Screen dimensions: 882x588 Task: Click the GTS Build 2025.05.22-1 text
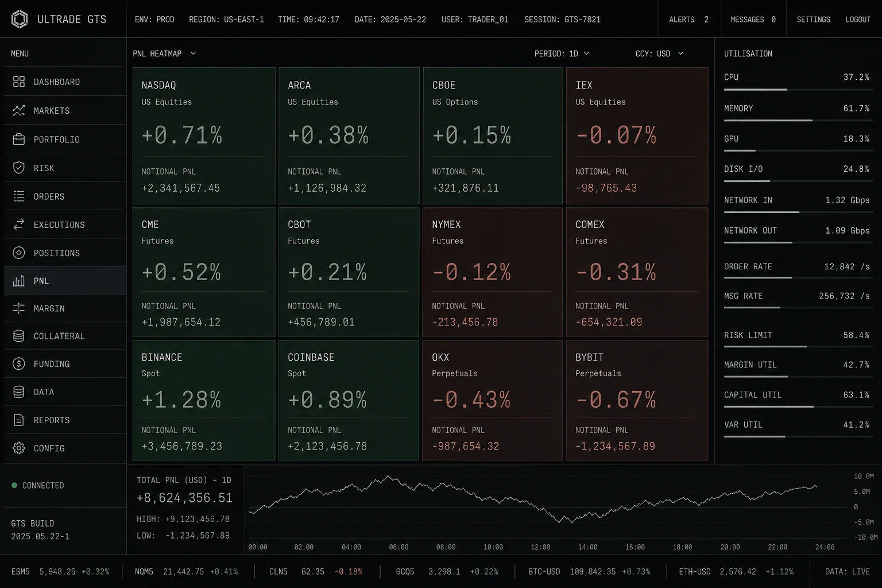pyautogui.click(x=40, y=530)
